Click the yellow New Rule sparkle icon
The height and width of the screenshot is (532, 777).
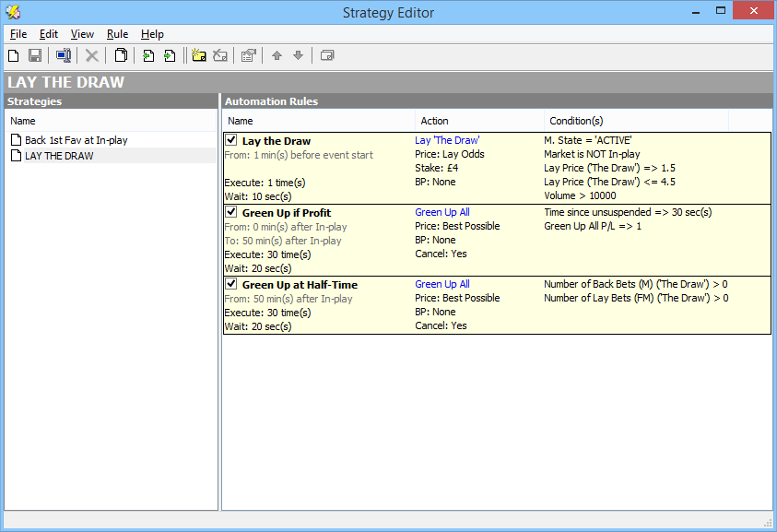point(198,56)
